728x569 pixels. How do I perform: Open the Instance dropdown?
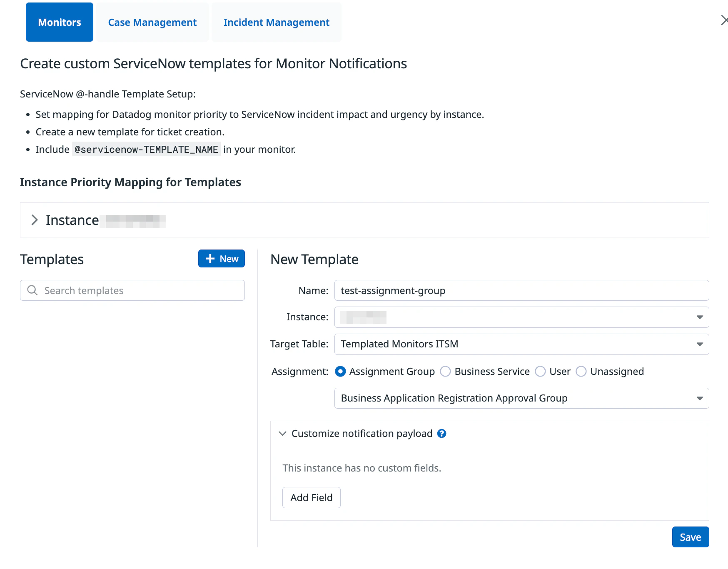pos(521,317)
